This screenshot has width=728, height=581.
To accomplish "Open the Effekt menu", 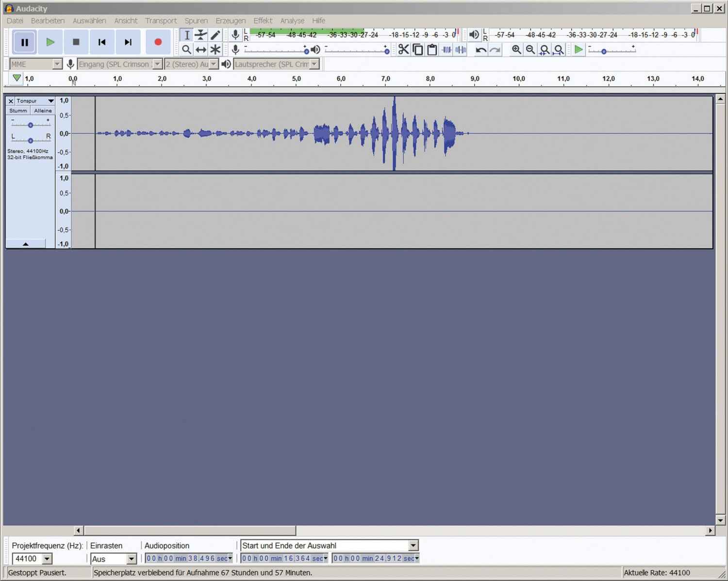I will pos(263,21).
